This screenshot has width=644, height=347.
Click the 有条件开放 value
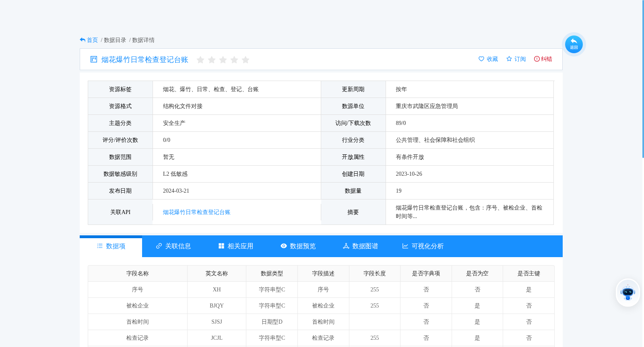coord(410,157)
